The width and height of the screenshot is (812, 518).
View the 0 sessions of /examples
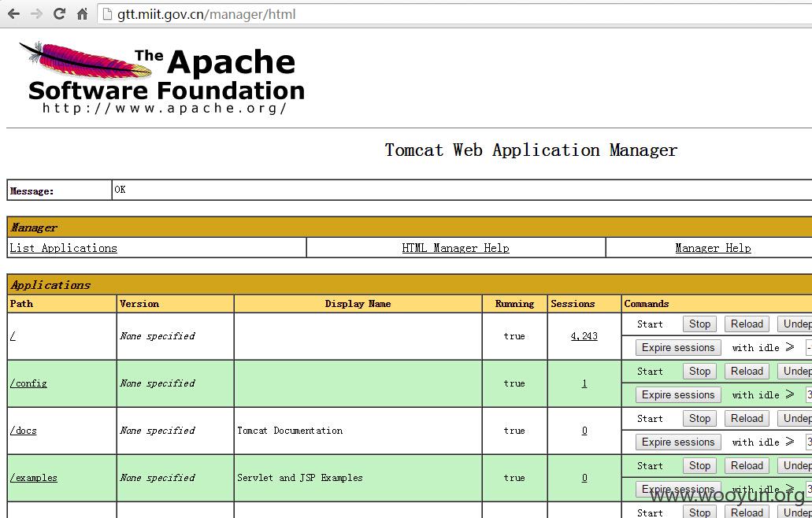(x=584, y=478)
